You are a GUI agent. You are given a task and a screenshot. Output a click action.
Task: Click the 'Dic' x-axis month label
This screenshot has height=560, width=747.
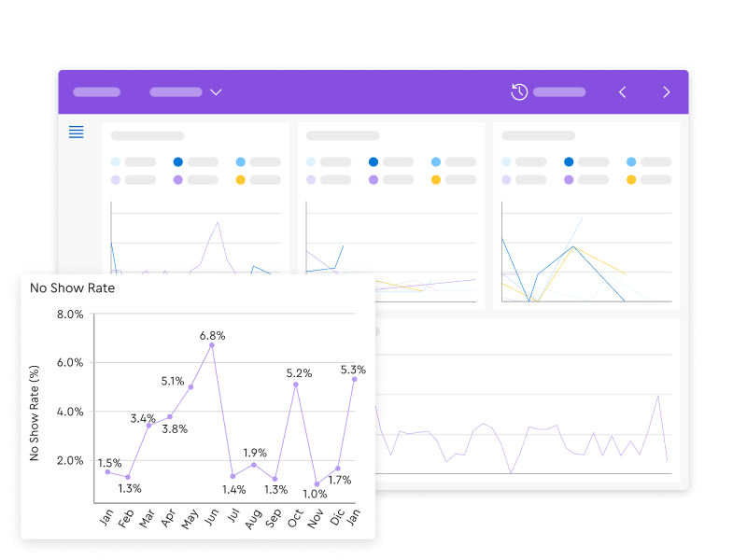coord(337,517)
